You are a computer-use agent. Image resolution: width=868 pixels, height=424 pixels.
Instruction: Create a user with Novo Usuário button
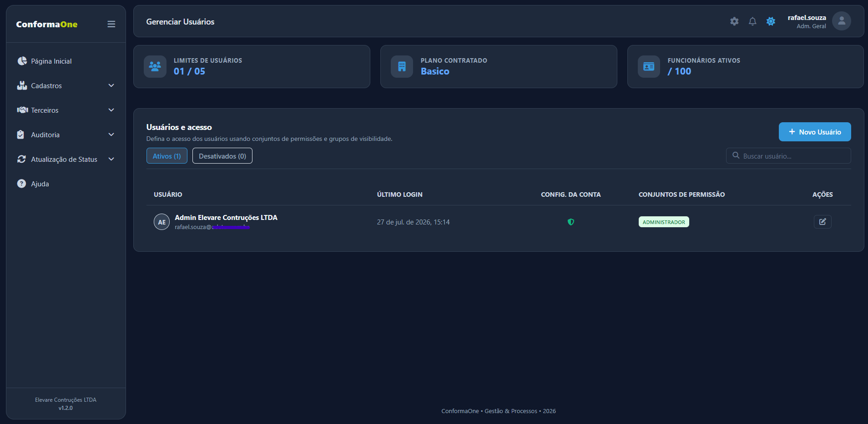coord(815,132)
